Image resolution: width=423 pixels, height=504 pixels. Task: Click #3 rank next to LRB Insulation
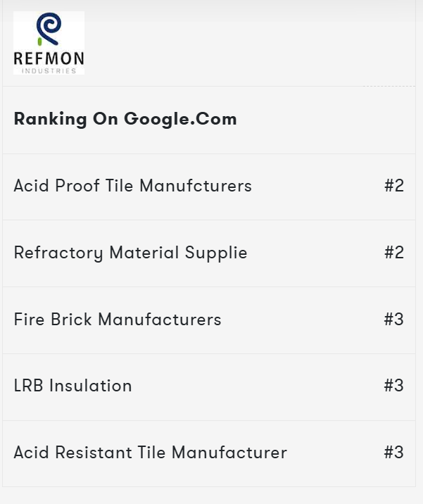click(394, 386)
